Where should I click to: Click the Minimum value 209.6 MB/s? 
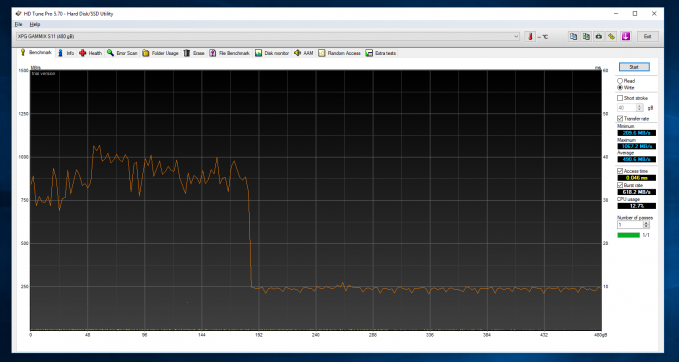637,133
